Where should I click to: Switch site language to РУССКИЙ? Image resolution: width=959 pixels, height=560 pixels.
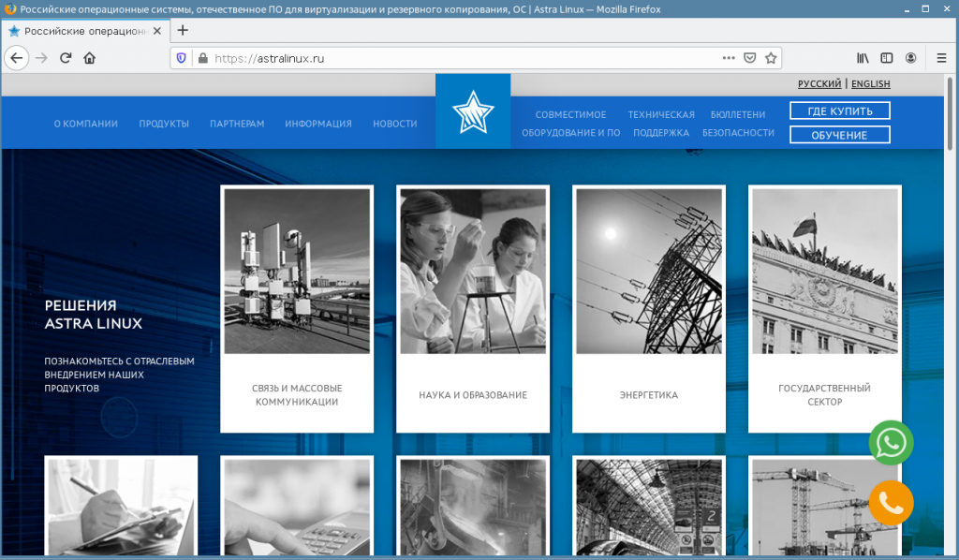[x=819, y=83]
